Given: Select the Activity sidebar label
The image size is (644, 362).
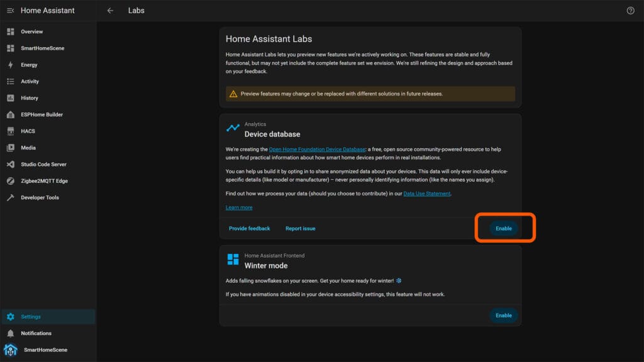Looking at the screenshot, I should (x=30, y=82).
